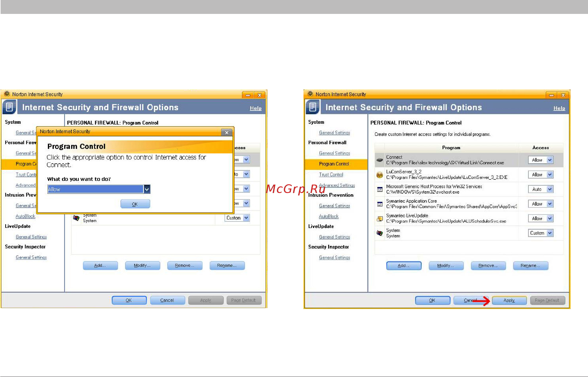Screen dimensions: 588x377
Task: Click the Symantec LiveUpdate row icon
Action: pos(380,219)
